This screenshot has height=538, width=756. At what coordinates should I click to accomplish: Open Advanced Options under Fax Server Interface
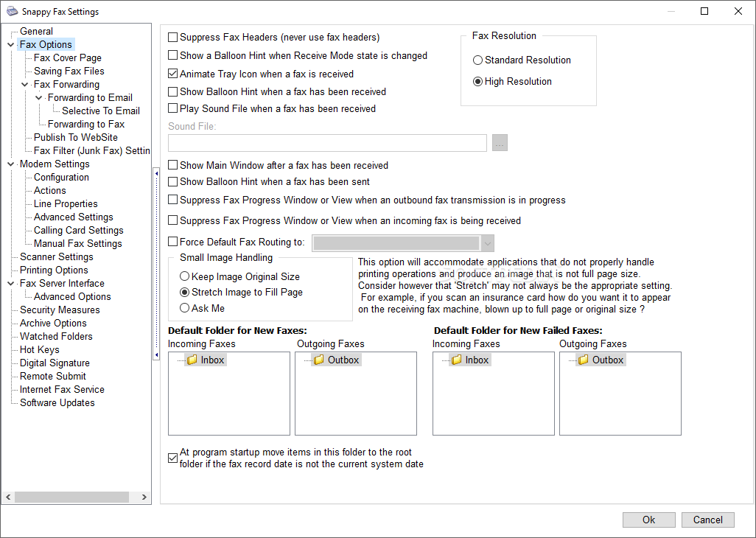click(x=72, y=296)
